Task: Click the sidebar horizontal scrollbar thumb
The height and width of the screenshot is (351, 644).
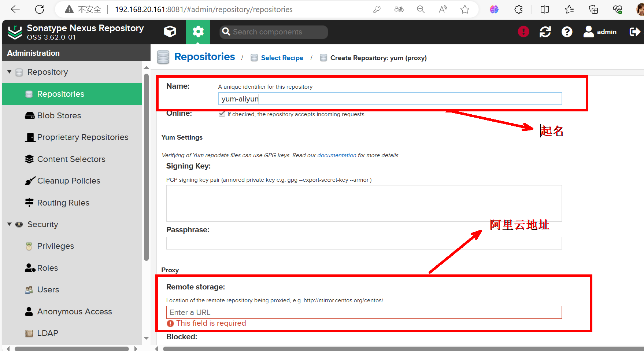Action: point(72,348)
